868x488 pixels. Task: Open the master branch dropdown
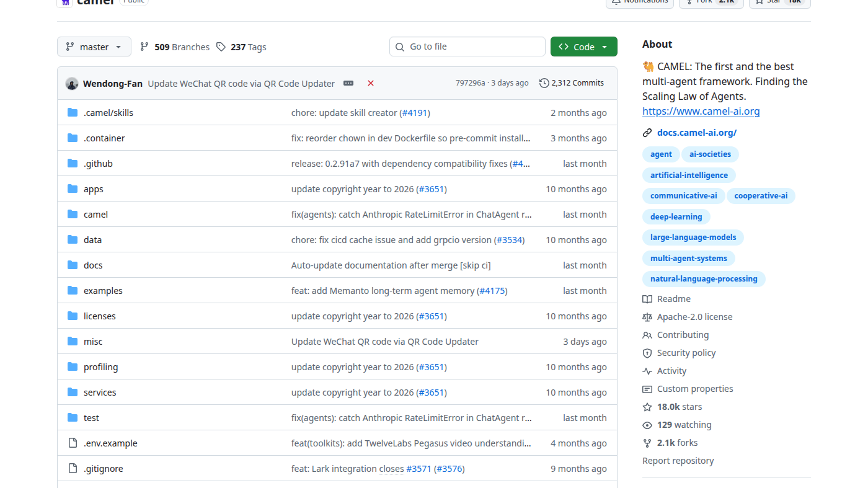pyautogui.click(x=94, y=47)
